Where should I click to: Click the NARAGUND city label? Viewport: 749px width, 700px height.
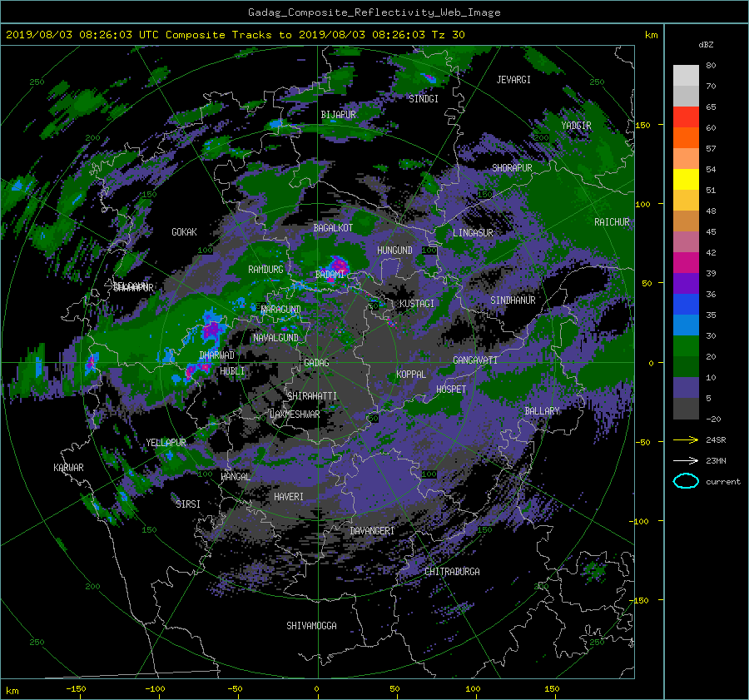(x=281, y=310)
